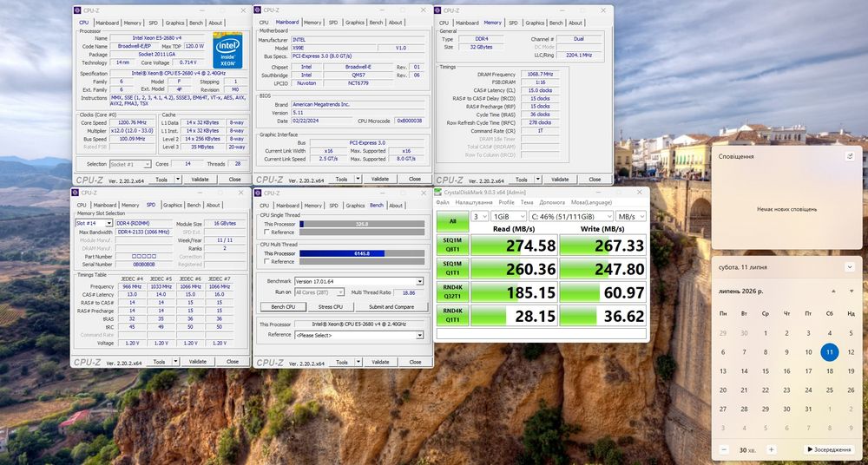Open the test count dropdown showing 3

[479, 216]
